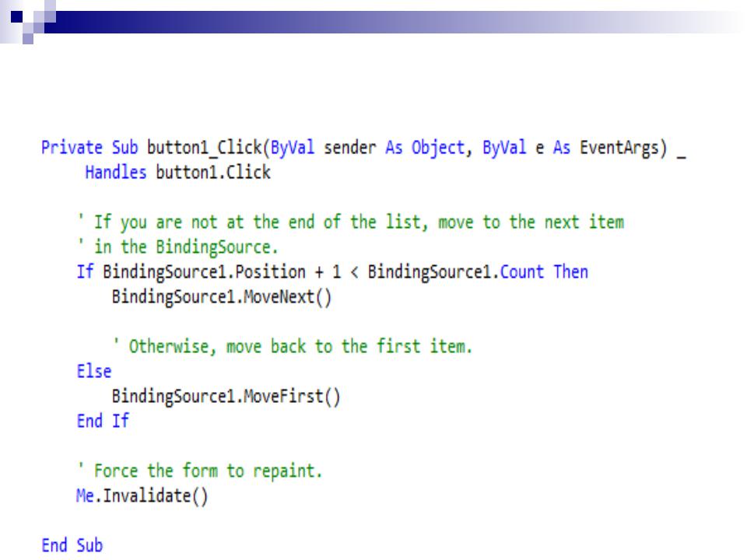The height and width of the screenshot is (560, 747).
Task: Click the "End Sub" statement
Action: 72,546
